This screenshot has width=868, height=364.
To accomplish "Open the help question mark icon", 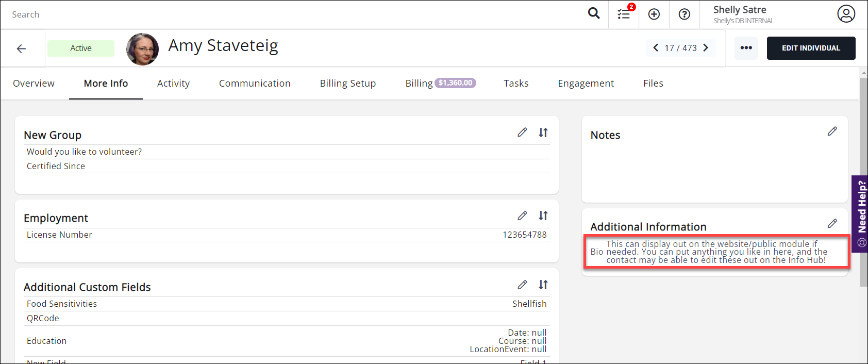I will point(685,14).
